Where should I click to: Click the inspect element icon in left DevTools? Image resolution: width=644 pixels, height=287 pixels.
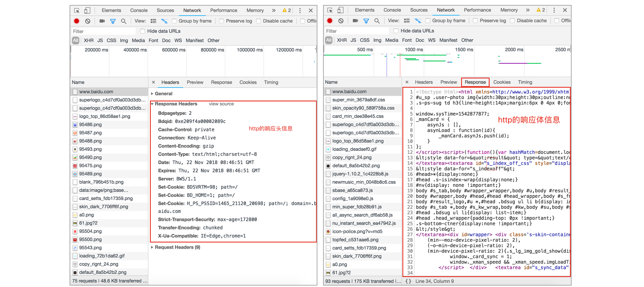coord(77,11)
